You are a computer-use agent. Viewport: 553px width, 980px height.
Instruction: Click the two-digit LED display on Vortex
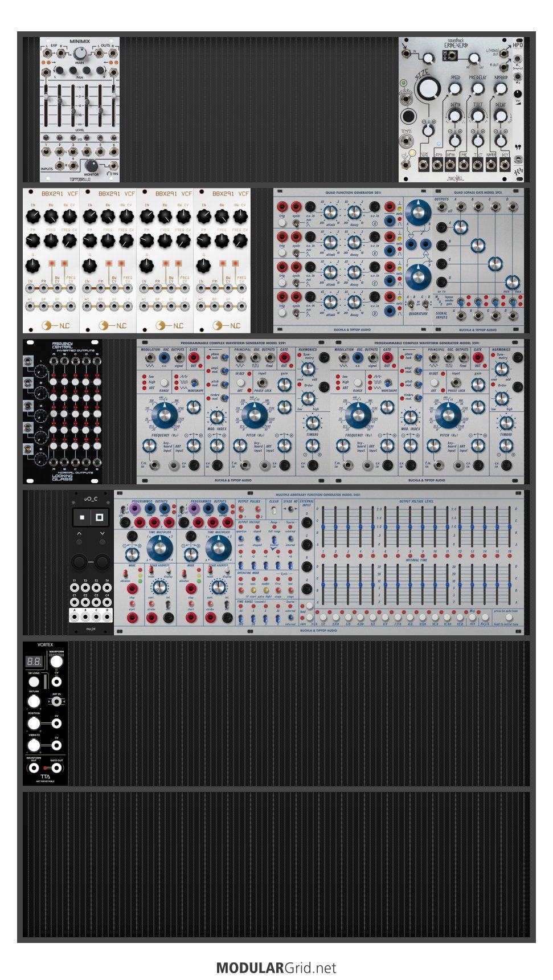[x=34, y=661]
